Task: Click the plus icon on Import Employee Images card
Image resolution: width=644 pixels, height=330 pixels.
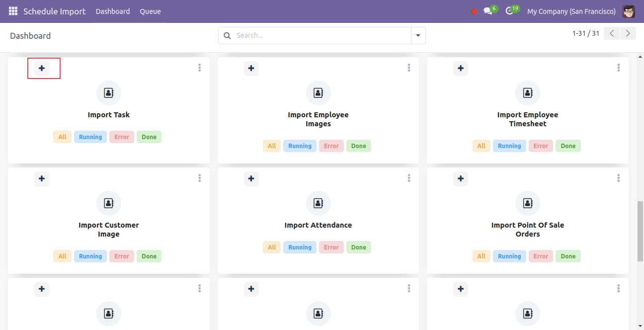Action: (251, 68)
